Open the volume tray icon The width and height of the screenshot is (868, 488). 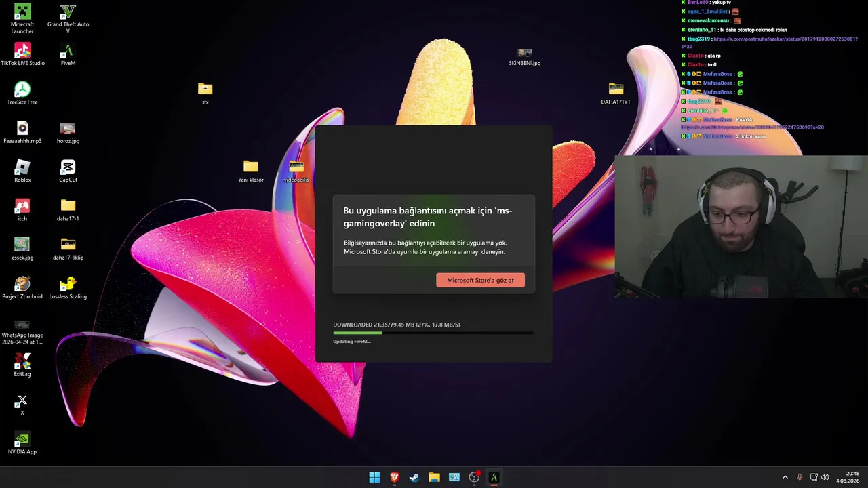825,477
